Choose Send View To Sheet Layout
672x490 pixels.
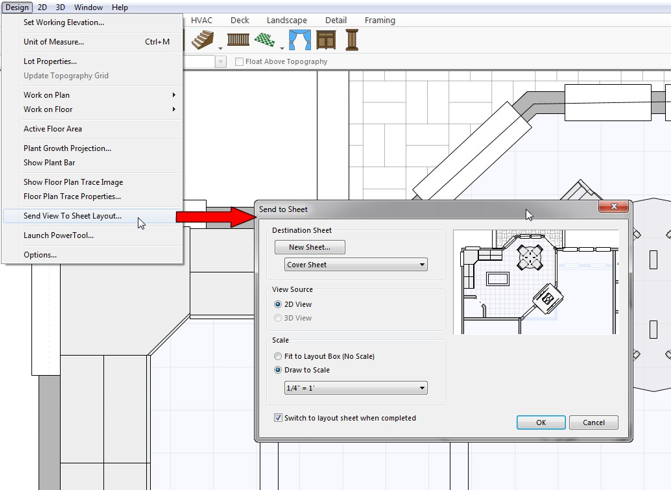[x=93, y=216]
